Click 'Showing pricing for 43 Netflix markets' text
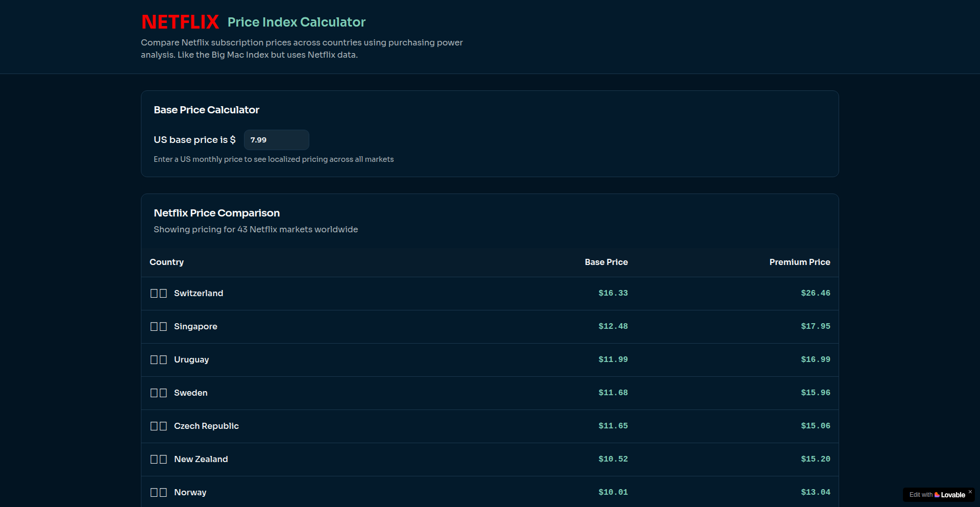This screenshot has height=507, width=980. point(256,229)
